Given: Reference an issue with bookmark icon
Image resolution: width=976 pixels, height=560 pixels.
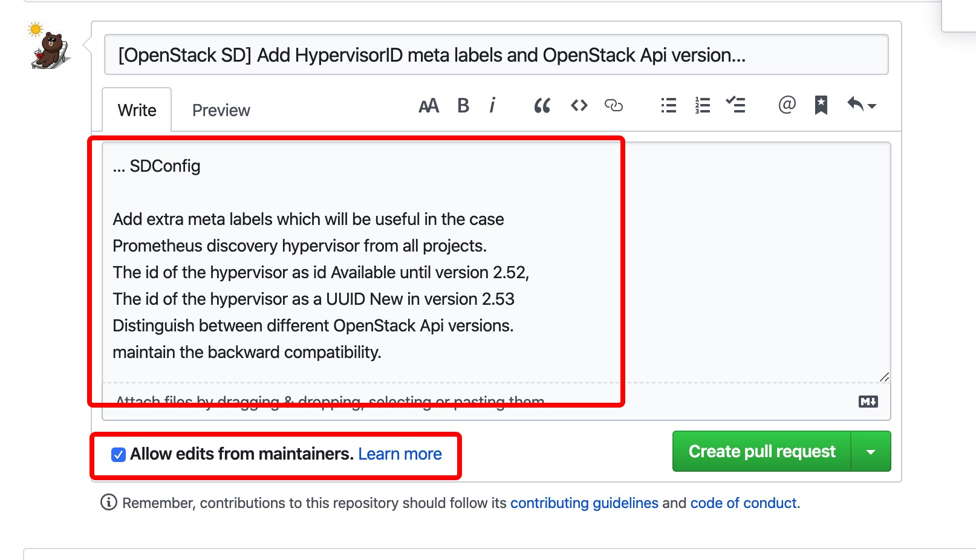Looking at the screenshot, I should [821, 105].
